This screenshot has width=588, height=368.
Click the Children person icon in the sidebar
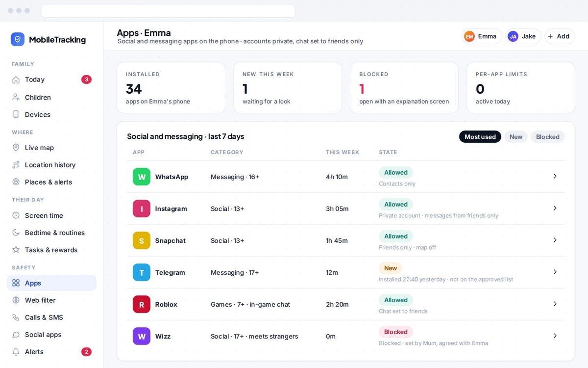point(16,97)
